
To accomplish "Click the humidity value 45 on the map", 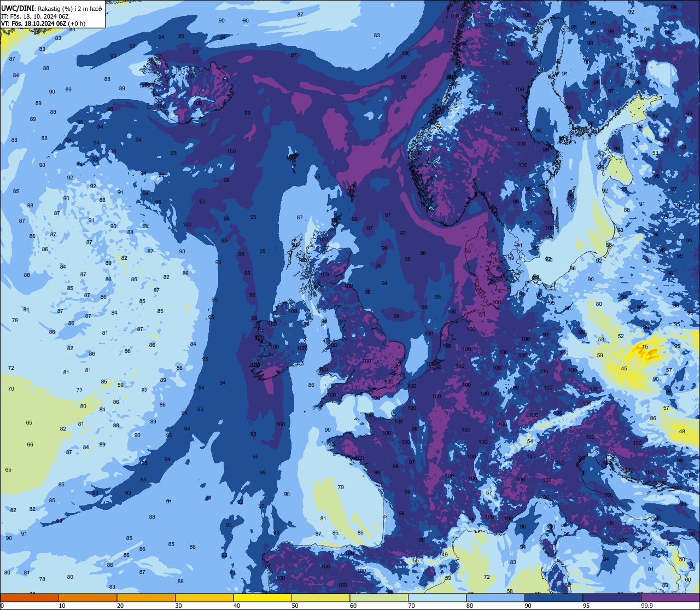I will point(624,369).
